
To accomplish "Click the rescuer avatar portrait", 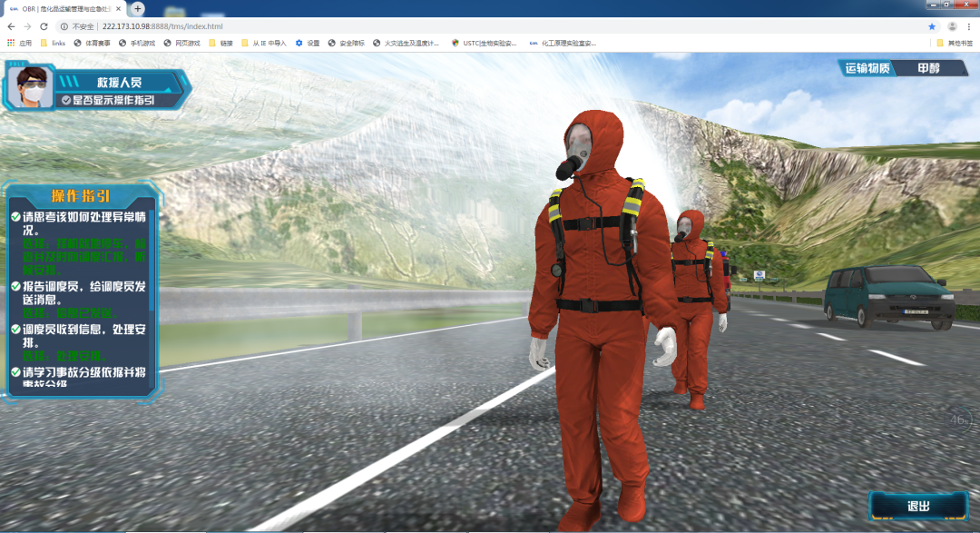I will click(x=29, y=86).
